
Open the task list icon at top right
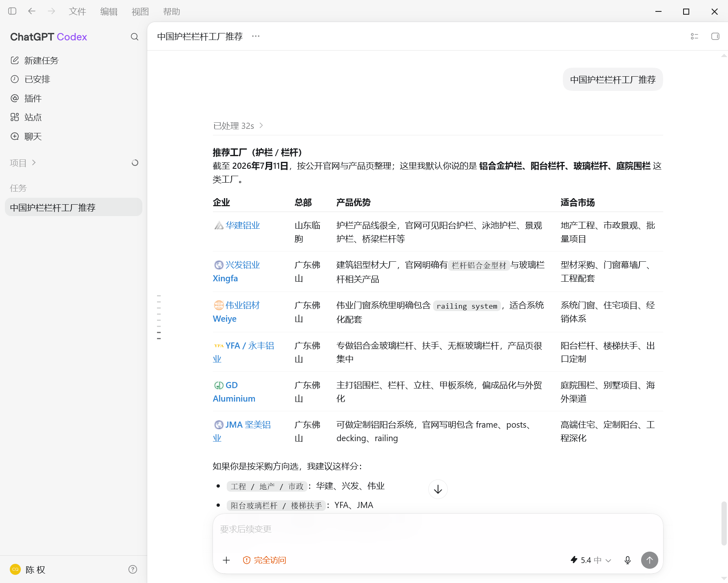695,36
